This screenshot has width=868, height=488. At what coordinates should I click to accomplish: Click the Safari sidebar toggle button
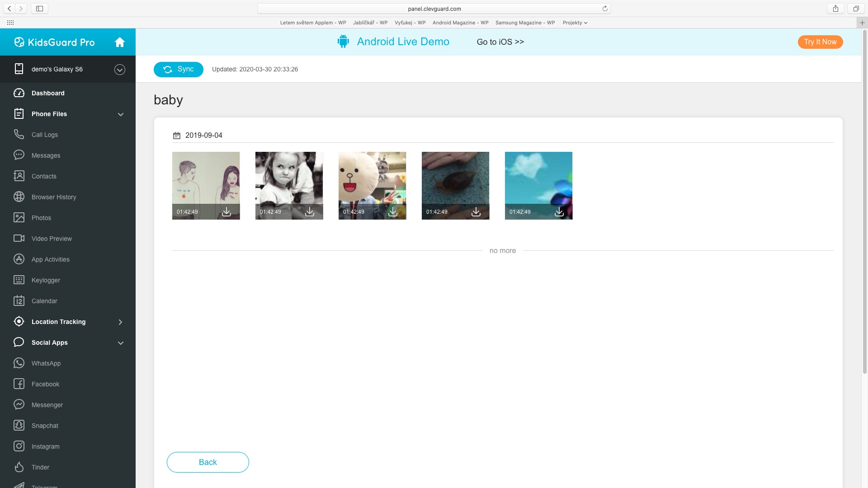pos(39,9)
